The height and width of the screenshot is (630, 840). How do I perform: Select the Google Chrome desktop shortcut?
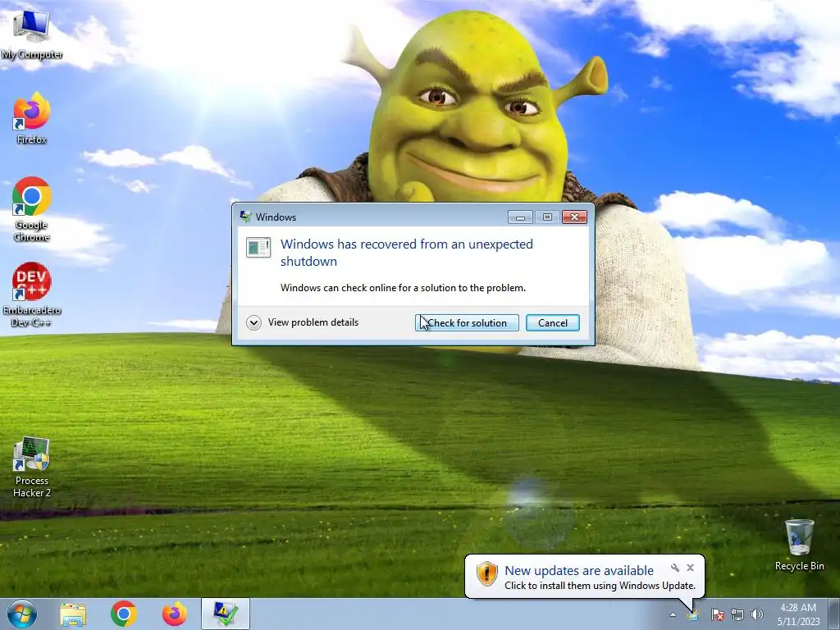click(x=32, y=209)
